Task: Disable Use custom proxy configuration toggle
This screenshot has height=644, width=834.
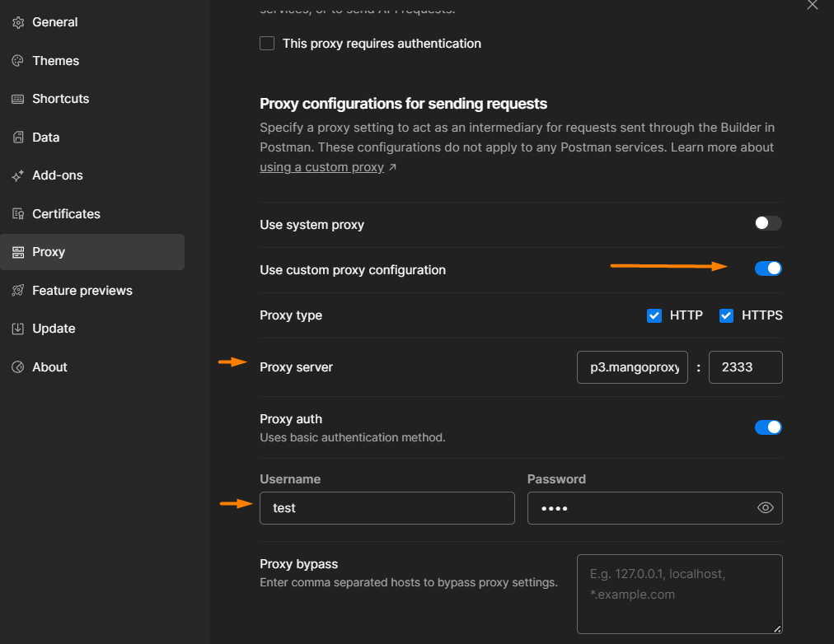Action: 768,268
